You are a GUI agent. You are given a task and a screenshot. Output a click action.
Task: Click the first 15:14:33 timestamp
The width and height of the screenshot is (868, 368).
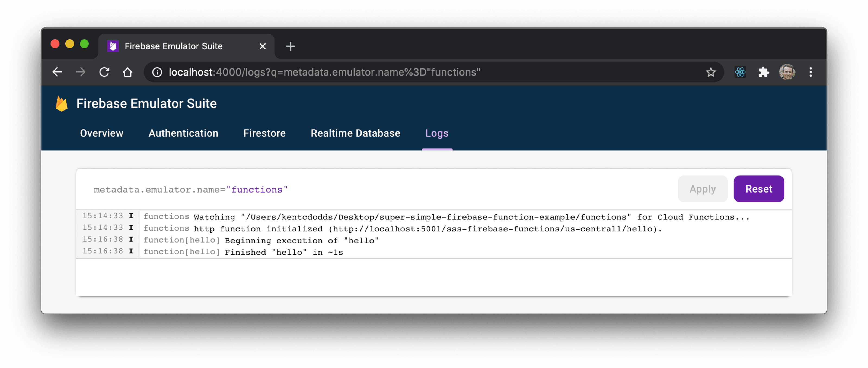pyautogui.click(x=103, y=216)
